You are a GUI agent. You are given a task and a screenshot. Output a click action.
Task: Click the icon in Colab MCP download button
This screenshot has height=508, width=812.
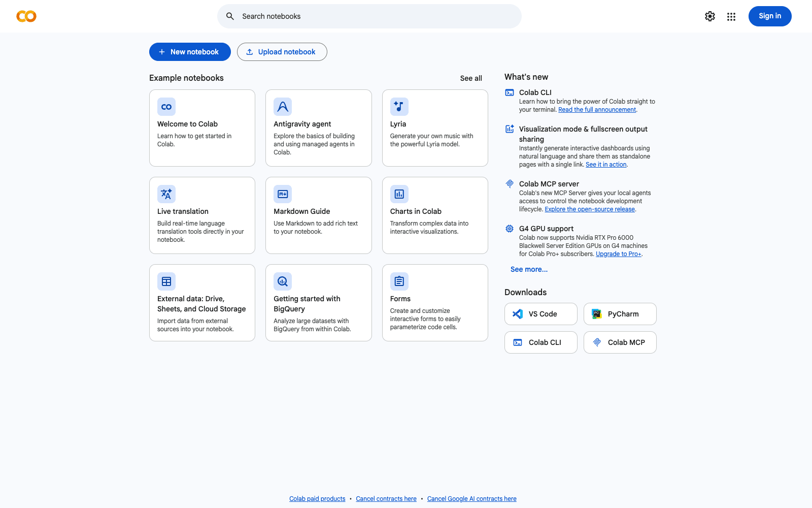597,342
